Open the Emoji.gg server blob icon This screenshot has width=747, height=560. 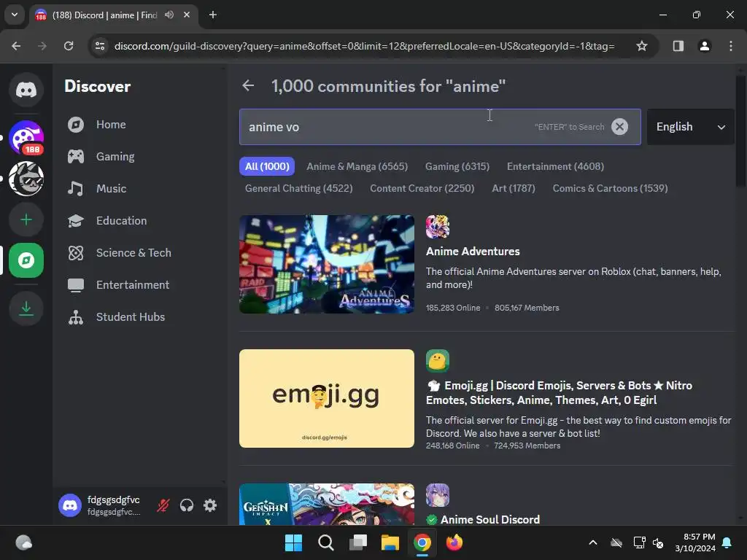pyautogui.click(x=438, y=361)
